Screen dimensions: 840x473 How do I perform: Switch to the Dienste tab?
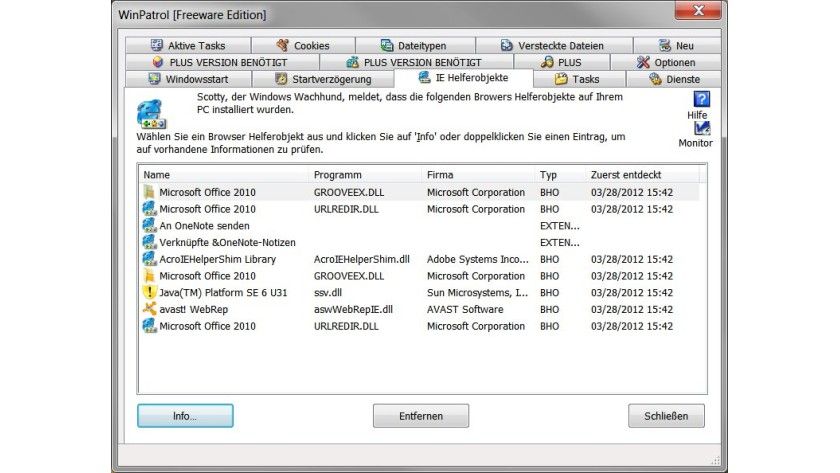[x=674, y=79]
